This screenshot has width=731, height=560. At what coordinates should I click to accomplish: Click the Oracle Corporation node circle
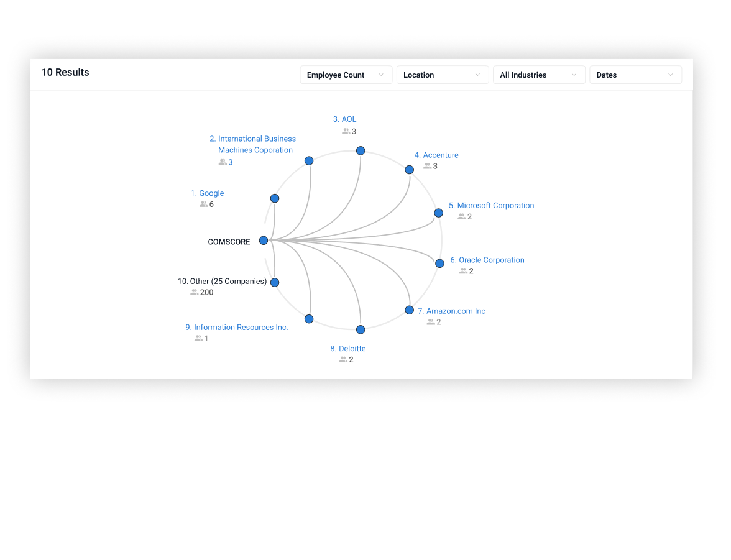pos(439,263)
